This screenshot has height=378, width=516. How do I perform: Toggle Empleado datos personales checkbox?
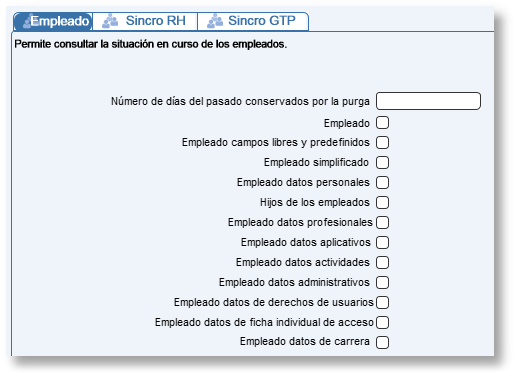382,182
